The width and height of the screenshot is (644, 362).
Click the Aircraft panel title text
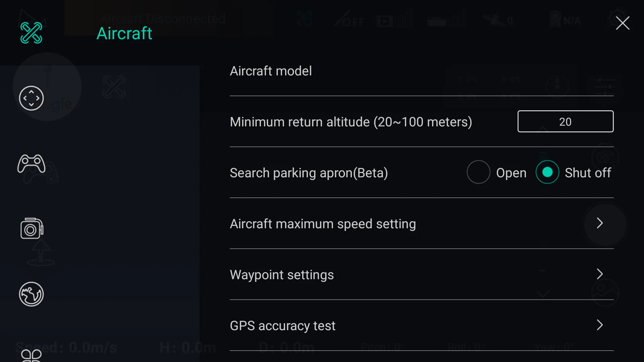[x=124, y=34]
